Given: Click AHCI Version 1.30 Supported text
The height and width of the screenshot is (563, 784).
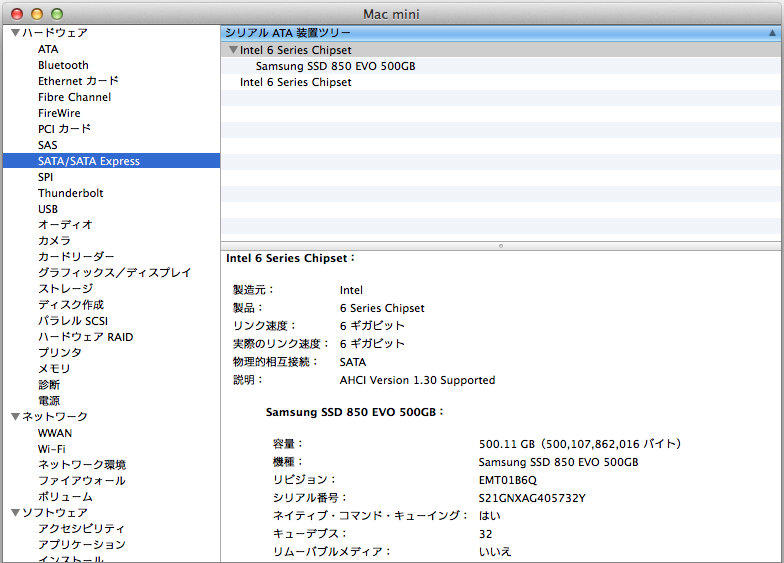Looking at the screenshot, I should coord(418,380).
